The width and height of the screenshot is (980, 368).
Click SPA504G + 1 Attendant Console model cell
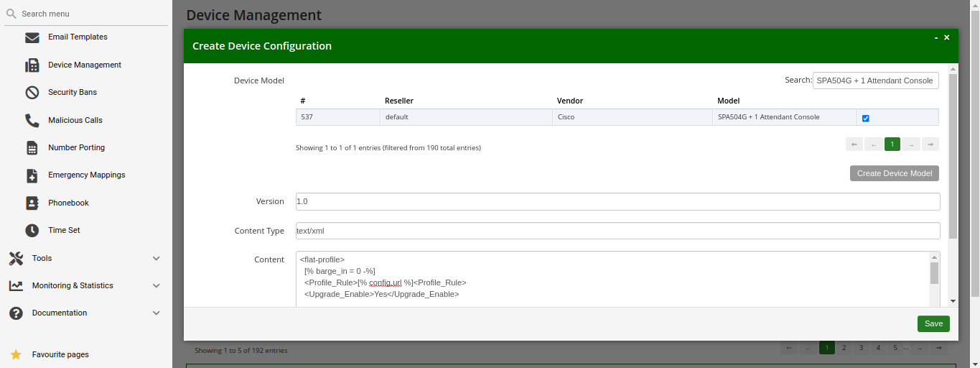point(785,117)
